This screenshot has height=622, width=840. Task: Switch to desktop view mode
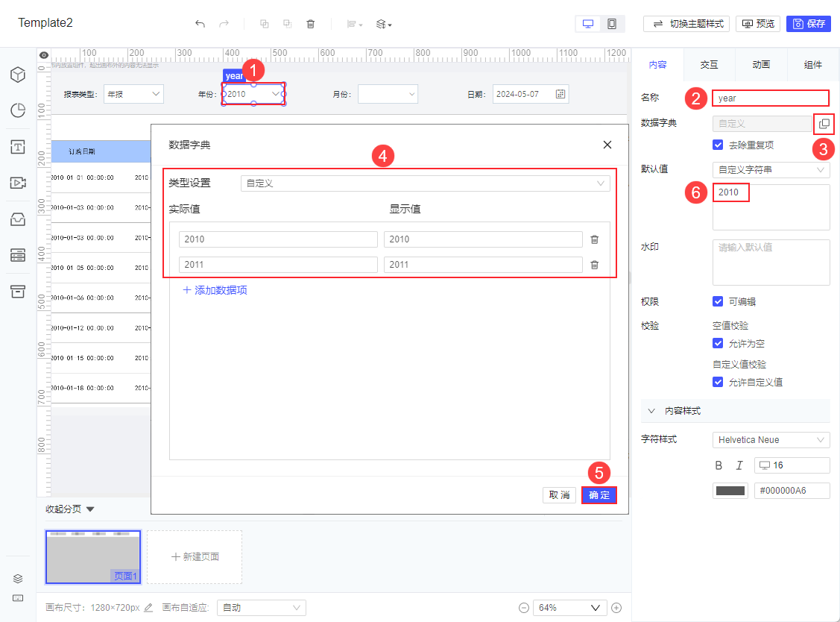tap(588, 24)
